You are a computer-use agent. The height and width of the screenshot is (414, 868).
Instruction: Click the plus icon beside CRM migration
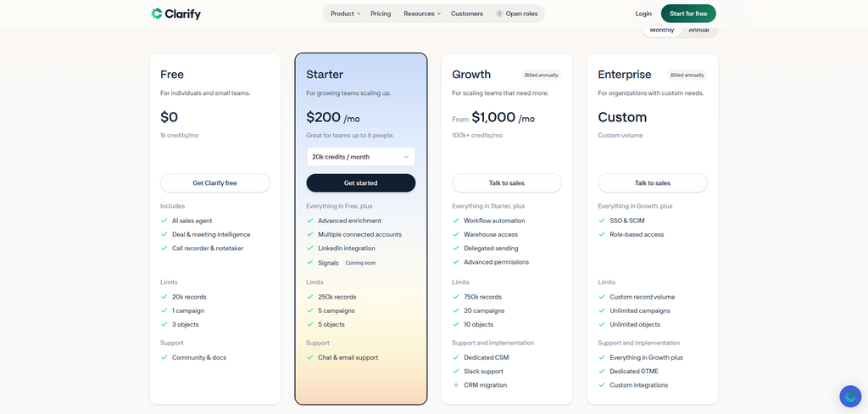456,384
